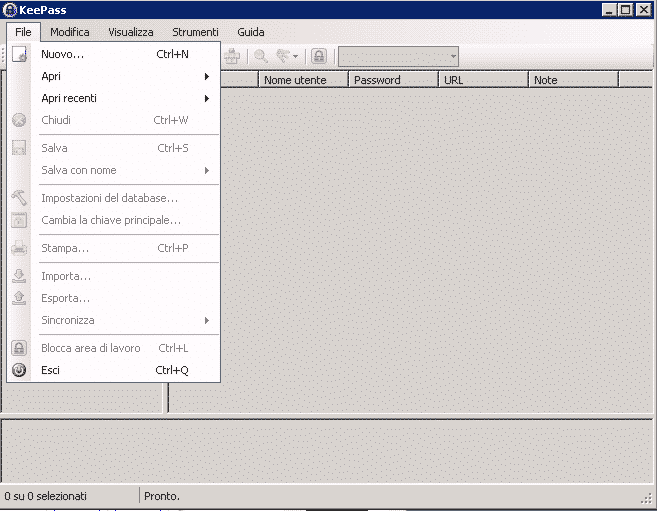657x511 pixels.
Task: Click the hammer icon for database settings
Action: coord(19,198)
